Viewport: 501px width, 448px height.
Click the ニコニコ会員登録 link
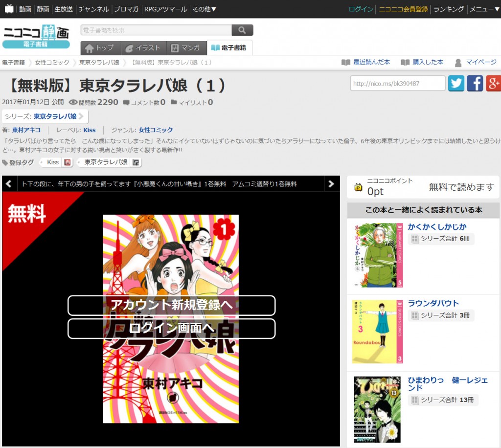click(403, 9)
